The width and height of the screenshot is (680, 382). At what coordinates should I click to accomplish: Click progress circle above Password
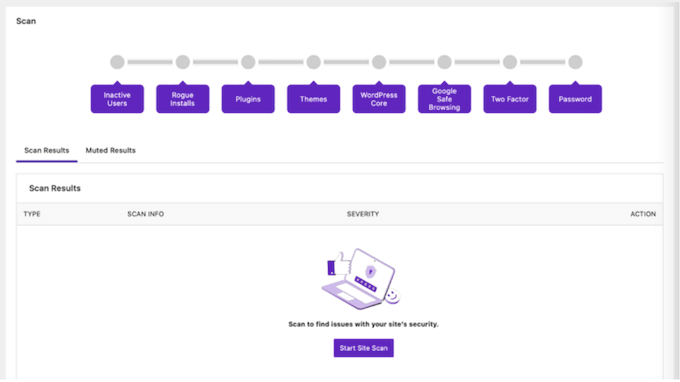(x=575, y=62)
